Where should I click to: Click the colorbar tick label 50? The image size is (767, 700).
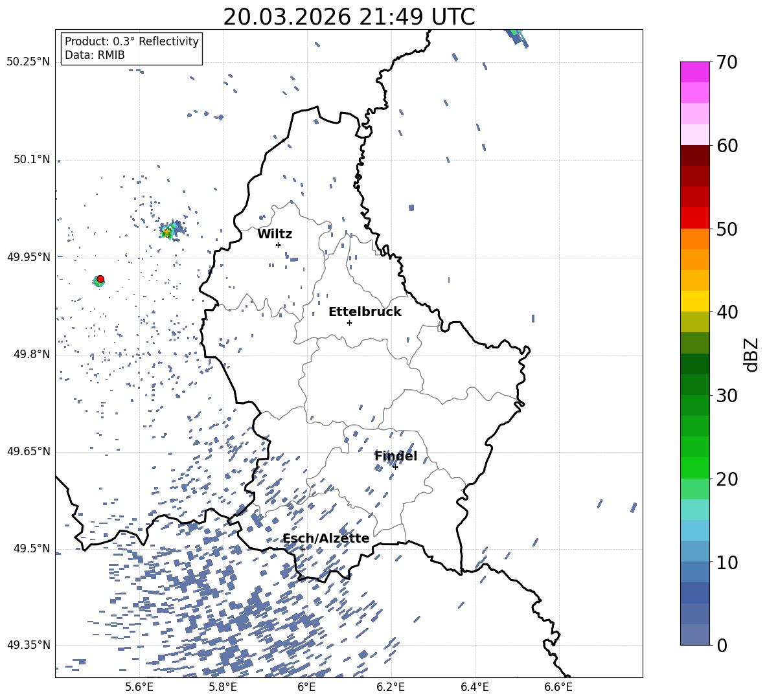(x=727, y=229)
